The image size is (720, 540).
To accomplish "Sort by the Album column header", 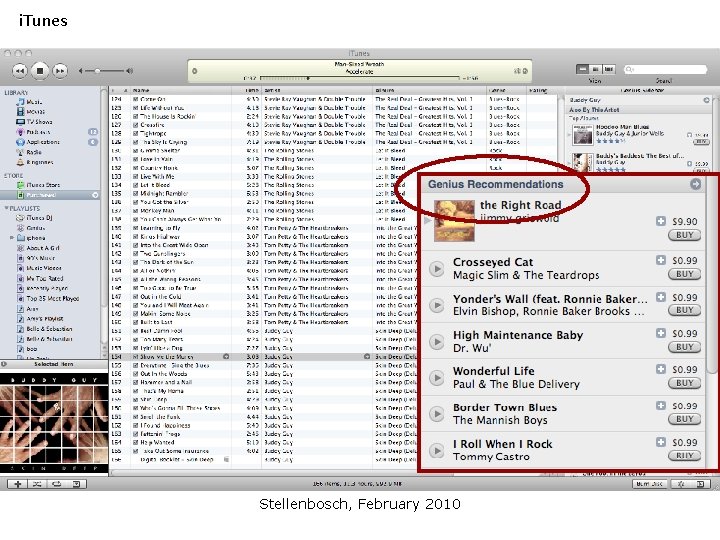I will [x=429, y=90].
